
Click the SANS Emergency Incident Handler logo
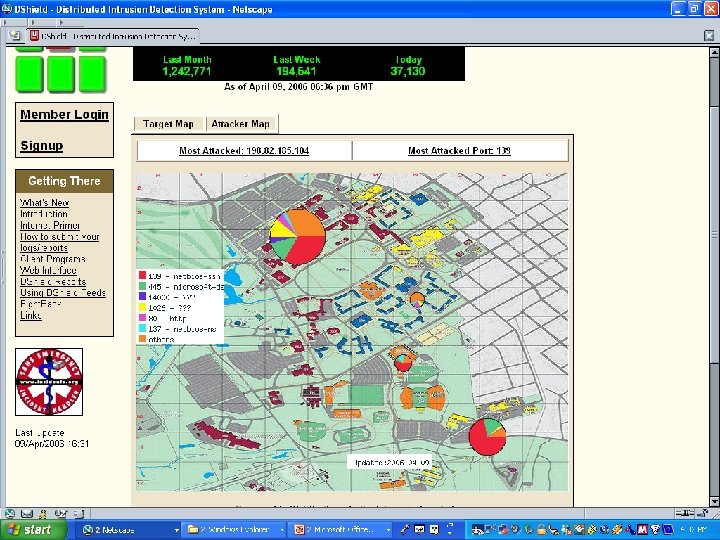tap(49, 382)
